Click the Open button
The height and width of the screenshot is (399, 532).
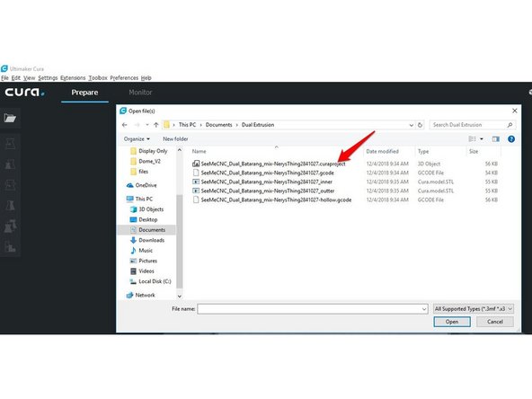452,322
